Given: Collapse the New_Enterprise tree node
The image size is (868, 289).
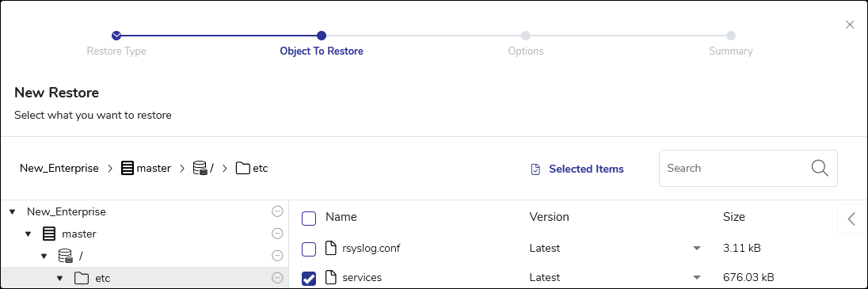Looking at the screenshot, I should (x=12, y=212).
